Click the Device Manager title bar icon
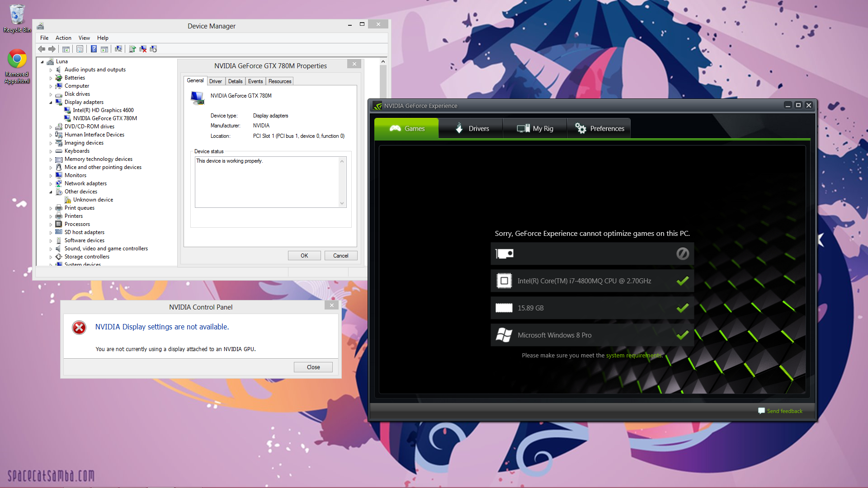The width and height of the screenshot is (868, 488). click(40, 26)
